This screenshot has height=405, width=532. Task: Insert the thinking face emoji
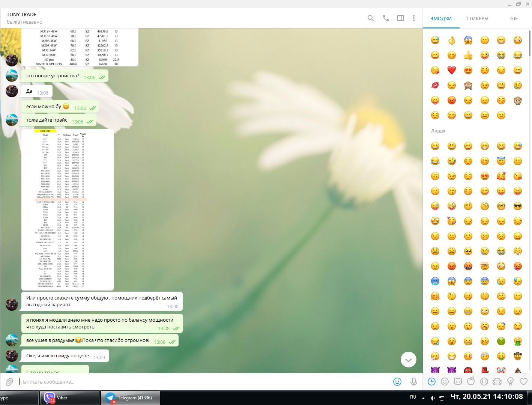click(x=452, y=296)
